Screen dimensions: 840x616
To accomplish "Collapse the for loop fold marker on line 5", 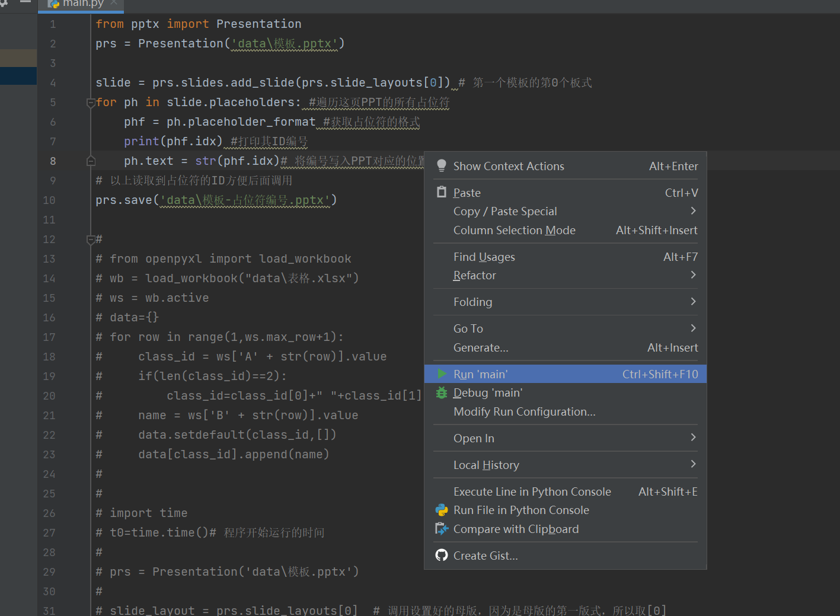I will (91, 103).
